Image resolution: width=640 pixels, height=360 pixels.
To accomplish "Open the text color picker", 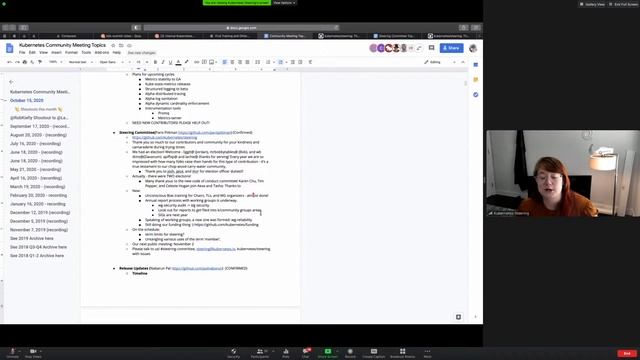I will coord(178,62).
